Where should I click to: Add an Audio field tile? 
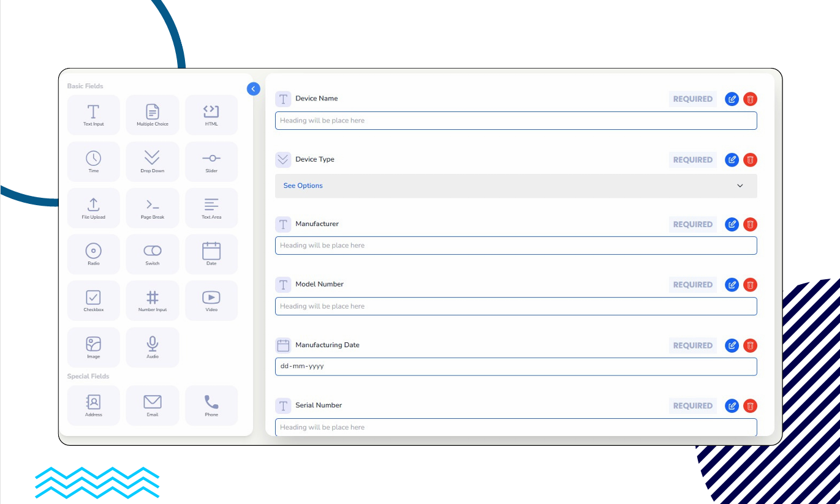coord(153,347)
